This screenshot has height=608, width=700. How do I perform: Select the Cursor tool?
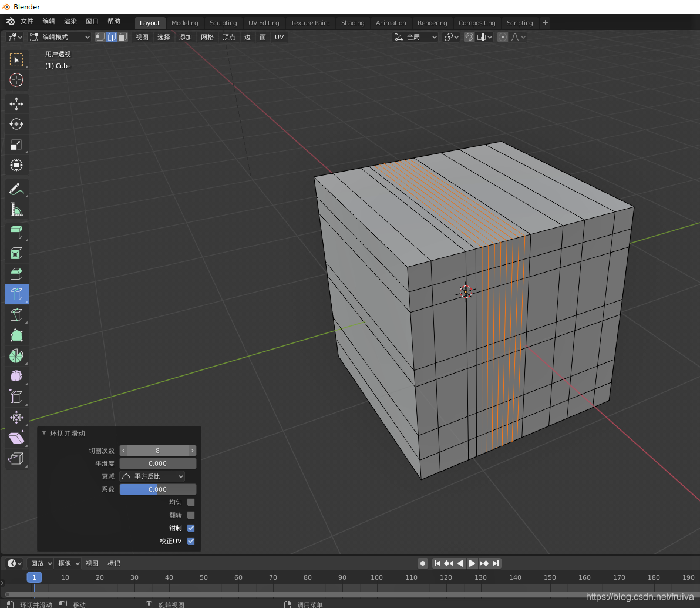tap(16, 80)
